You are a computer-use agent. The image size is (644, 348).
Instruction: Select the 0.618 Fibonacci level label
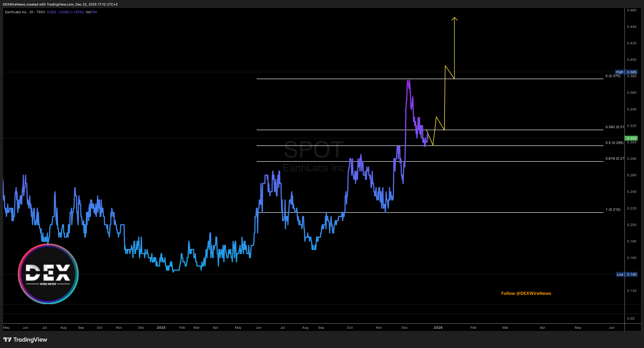(615, 158)
